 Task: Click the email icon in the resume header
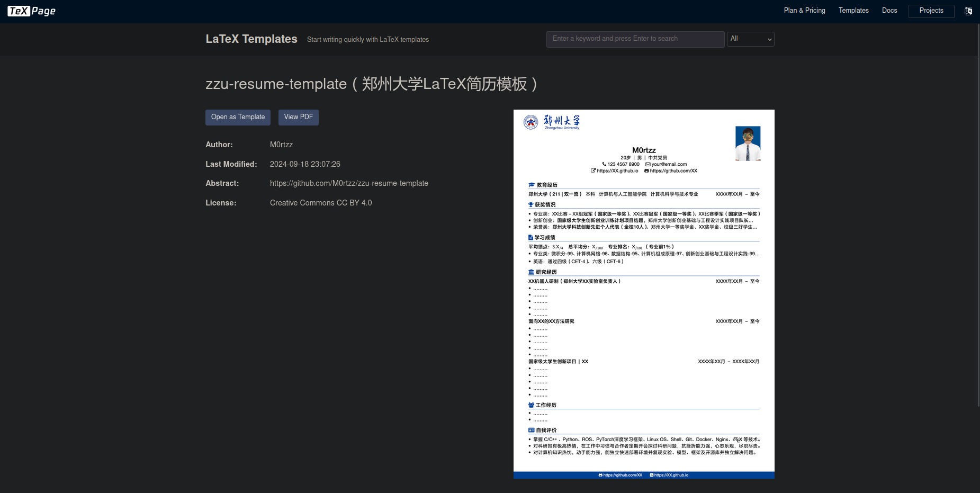(648, 164)
